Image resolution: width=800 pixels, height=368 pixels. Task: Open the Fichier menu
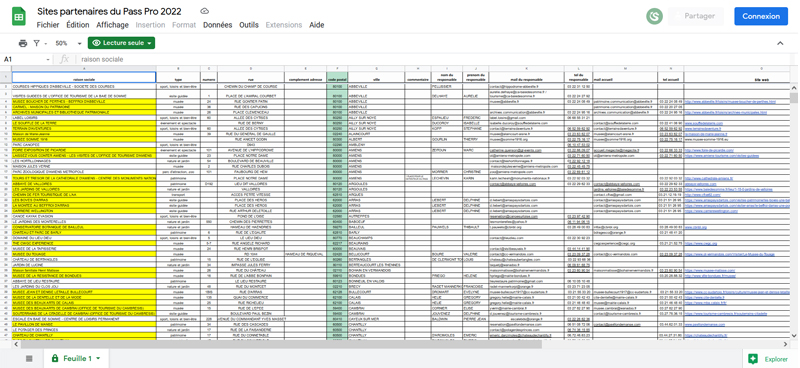tap(48, 25)
